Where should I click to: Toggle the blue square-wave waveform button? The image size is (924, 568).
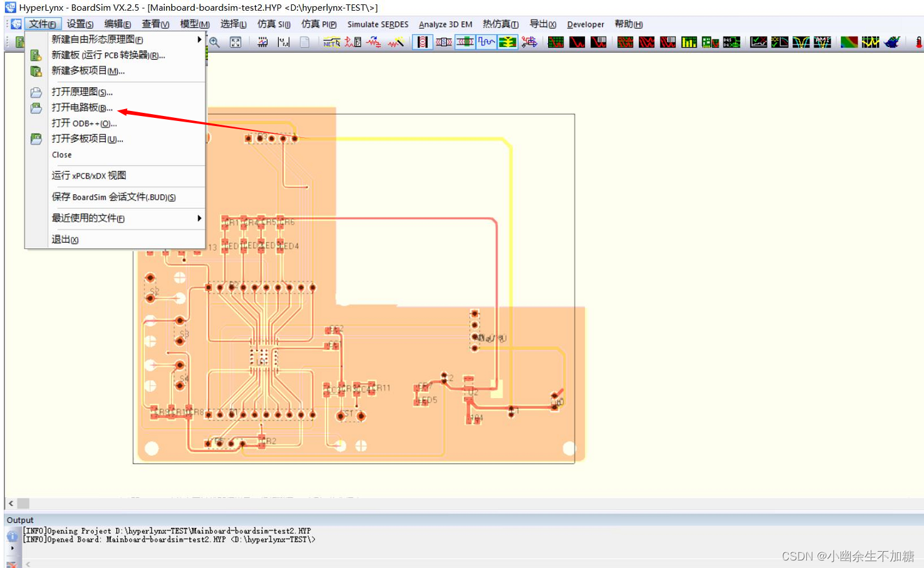click(x=486, y=42)
